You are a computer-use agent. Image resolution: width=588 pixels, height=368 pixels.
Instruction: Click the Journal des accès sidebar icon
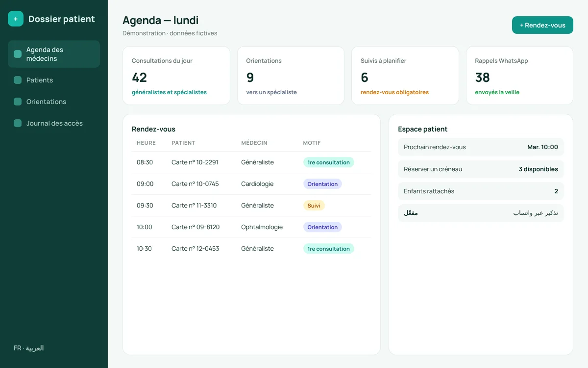(18, 123)
